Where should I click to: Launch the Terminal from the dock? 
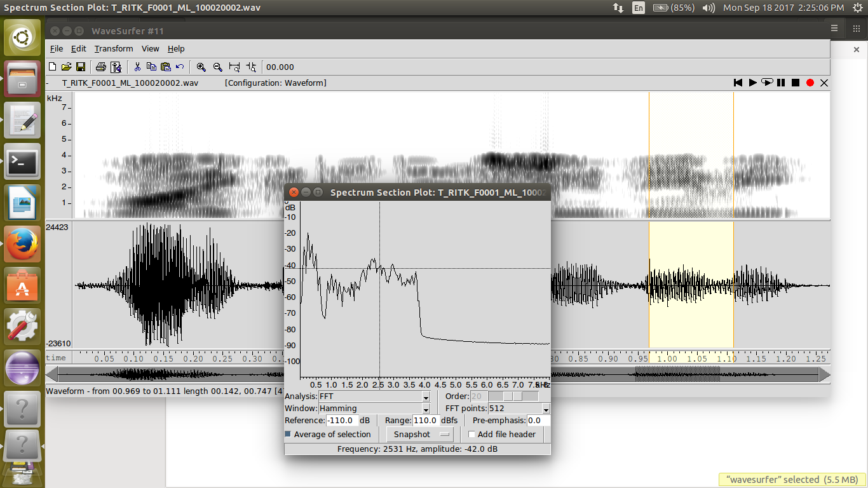coord(22,162)
